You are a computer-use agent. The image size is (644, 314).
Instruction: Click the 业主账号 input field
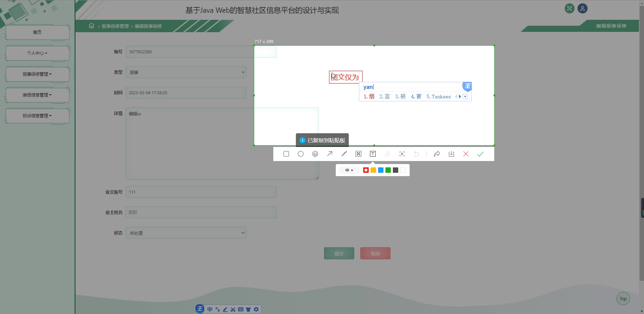(x=201, y=192)
